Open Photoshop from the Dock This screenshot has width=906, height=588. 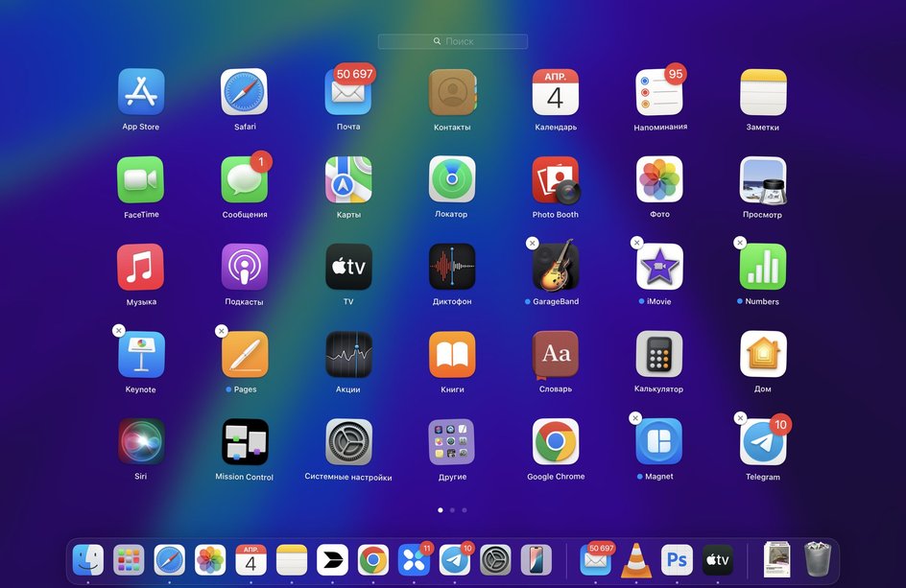tap(677, 559)
